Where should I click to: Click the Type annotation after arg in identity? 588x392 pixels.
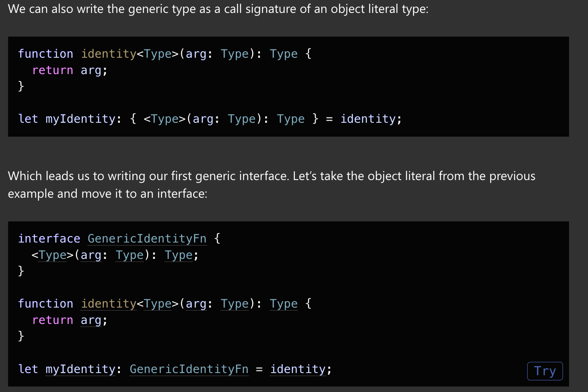click(235, 304)
